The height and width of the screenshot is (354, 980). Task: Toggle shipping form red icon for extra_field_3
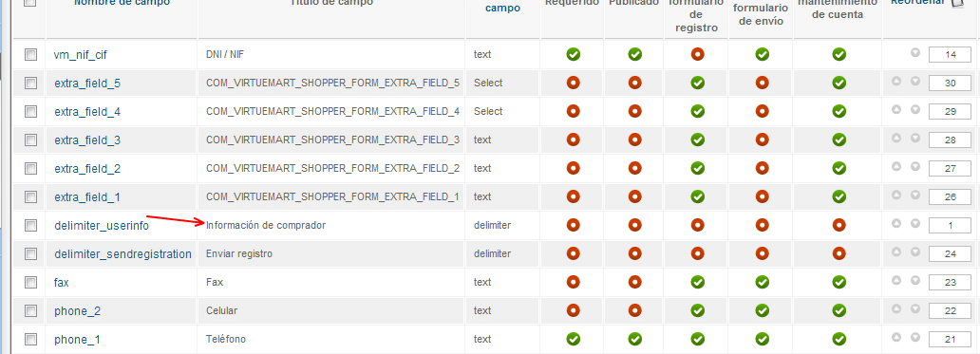(762, 140)
